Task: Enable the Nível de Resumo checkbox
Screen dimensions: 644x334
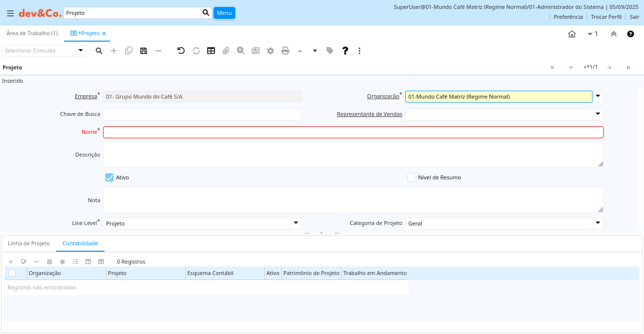Action: click(411, 177)
